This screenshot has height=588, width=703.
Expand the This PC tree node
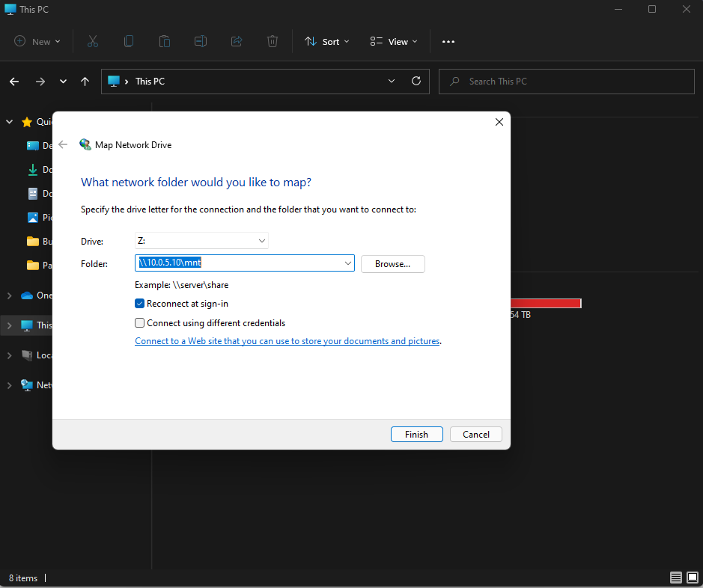pos(10,325)
